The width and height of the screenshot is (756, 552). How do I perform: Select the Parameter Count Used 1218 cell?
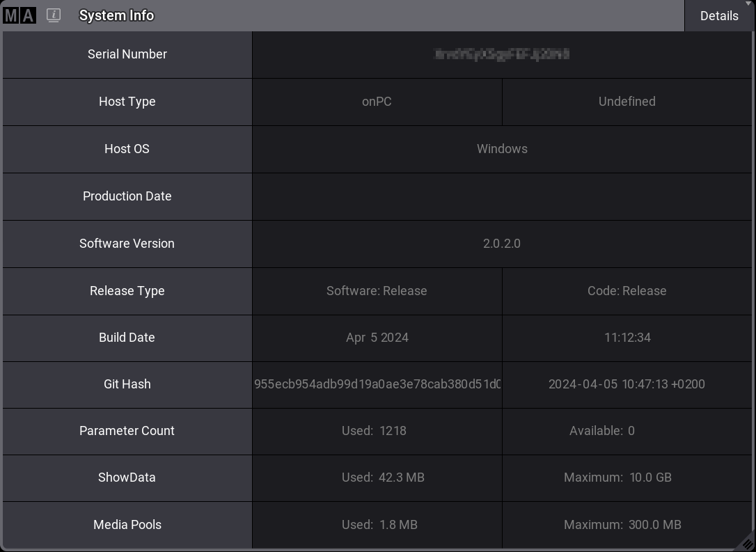coord(377,431)
